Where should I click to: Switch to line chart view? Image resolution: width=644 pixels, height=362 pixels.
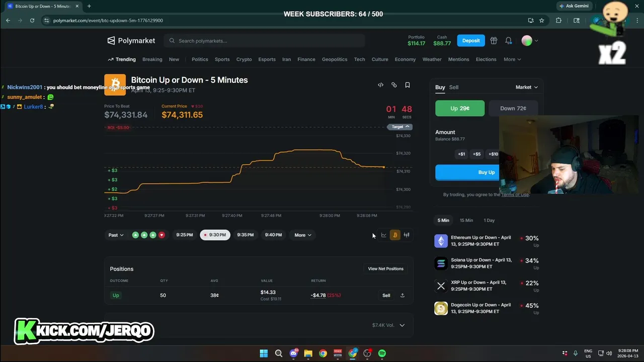[384, 235]
